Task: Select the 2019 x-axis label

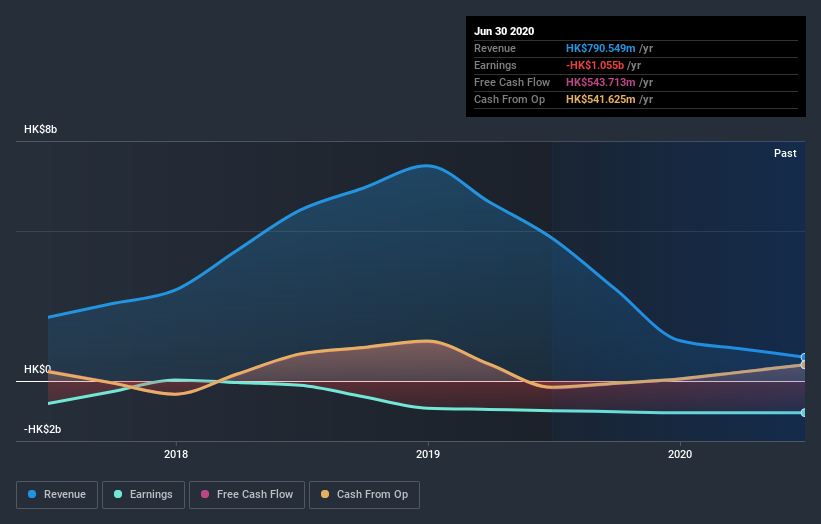Action: click(428, 454)
